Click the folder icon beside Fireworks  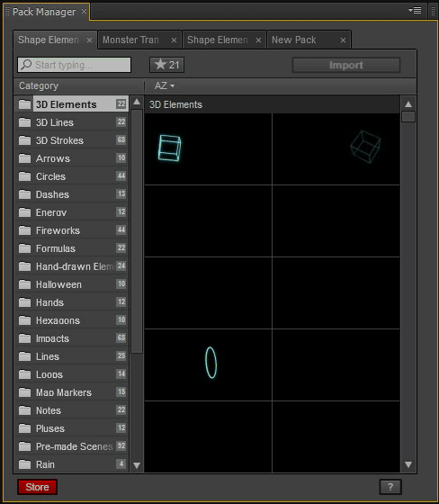tap(24, 230)
